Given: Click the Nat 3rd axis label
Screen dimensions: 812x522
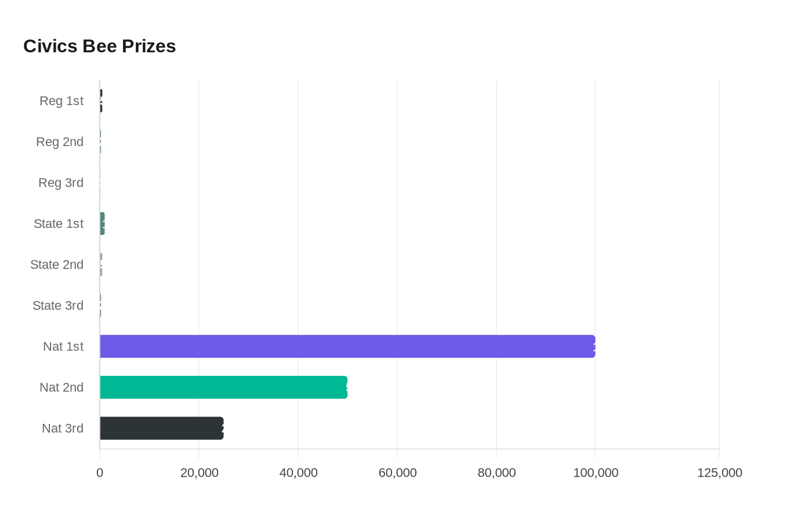Looking at the screenshot, I should 63,428.
